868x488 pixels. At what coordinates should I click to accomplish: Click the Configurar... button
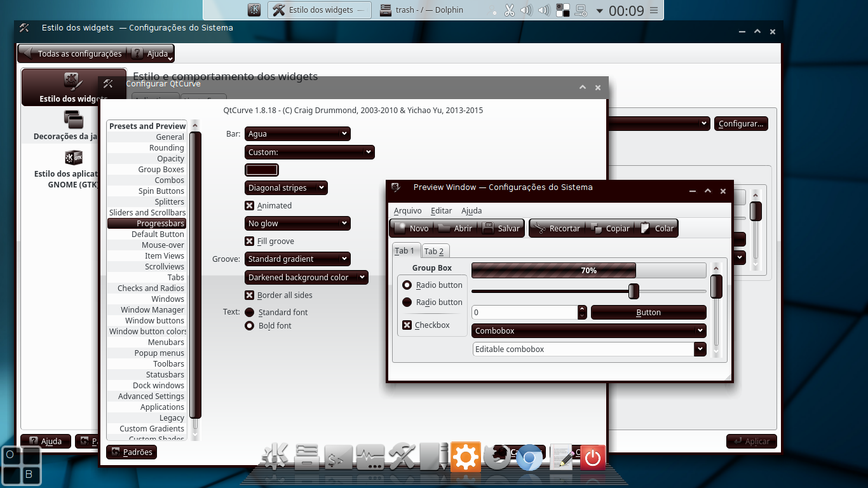click(x=741, y=123)
